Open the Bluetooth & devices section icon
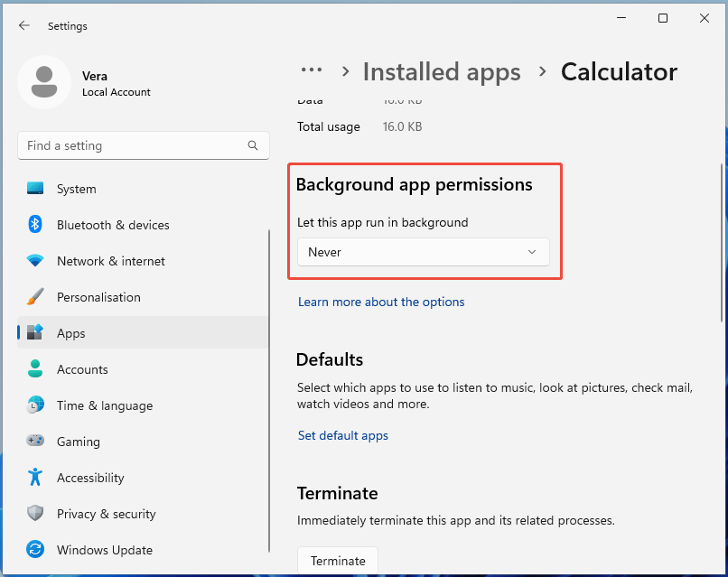 [x=35, y=225]
